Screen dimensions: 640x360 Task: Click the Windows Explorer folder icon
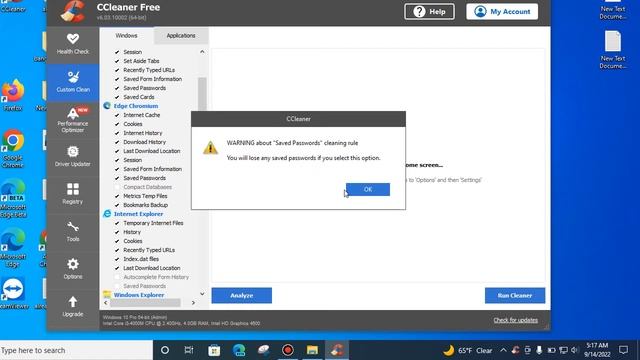point(107,294)
